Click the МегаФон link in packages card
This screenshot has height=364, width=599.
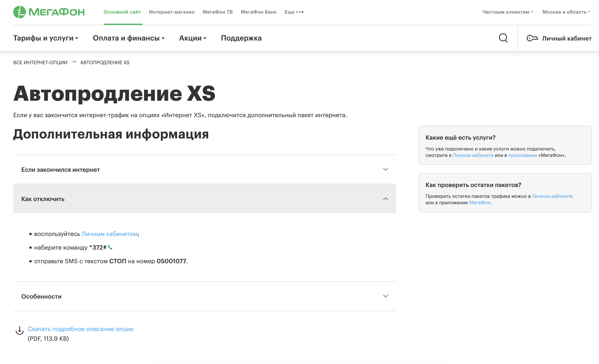point(479,202)
